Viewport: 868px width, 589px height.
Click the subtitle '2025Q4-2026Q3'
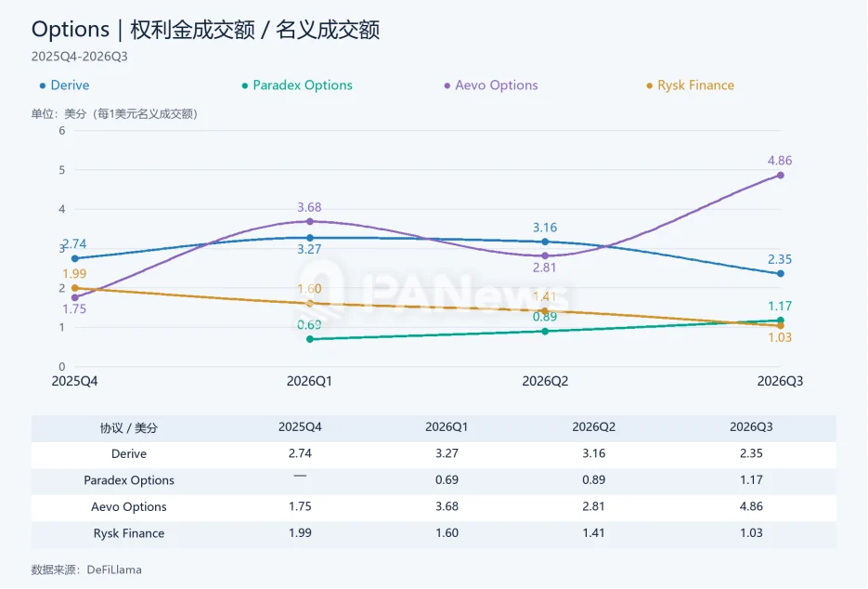[79, 57]
